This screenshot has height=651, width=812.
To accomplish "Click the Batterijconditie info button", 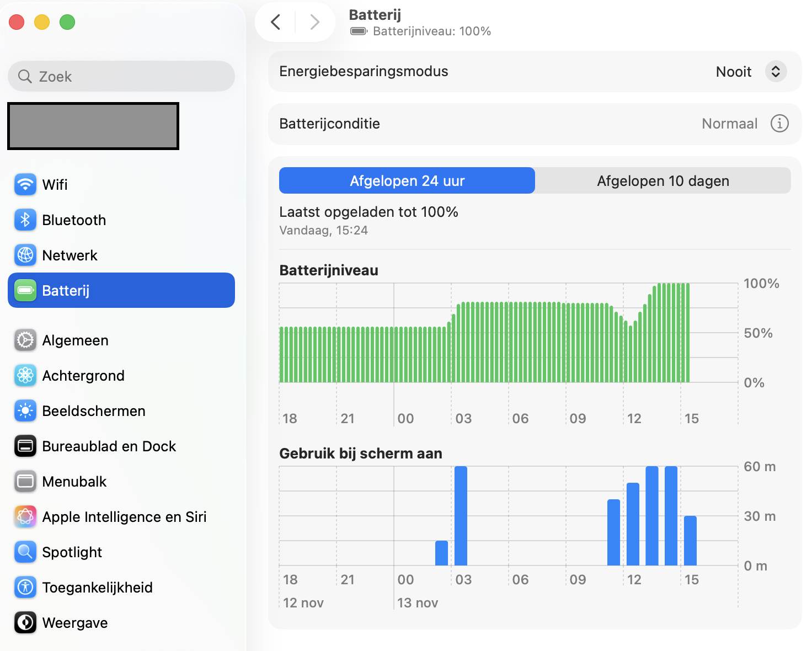I will (x=779, y=124).
